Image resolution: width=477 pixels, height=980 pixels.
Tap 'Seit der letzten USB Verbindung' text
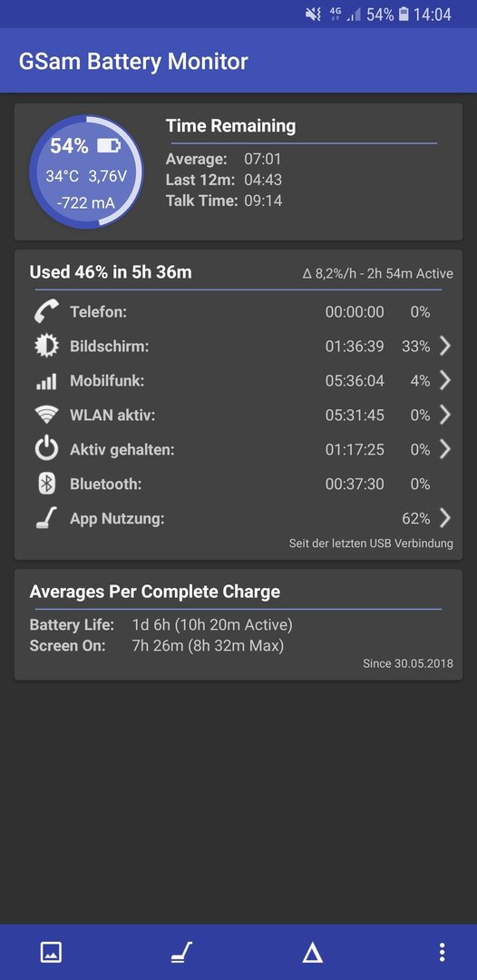point(371,544)
